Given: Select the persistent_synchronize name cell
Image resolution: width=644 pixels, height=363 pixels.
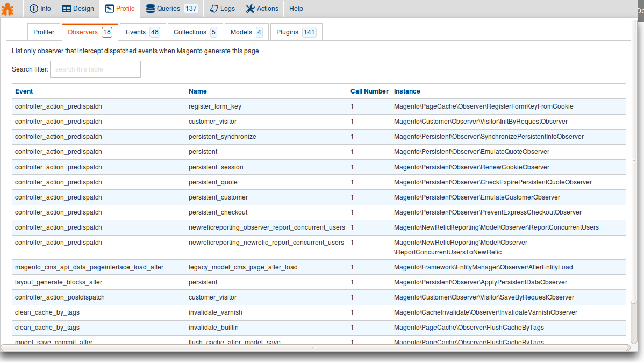Looking at the screenshot, I should (x=222, y=137).
